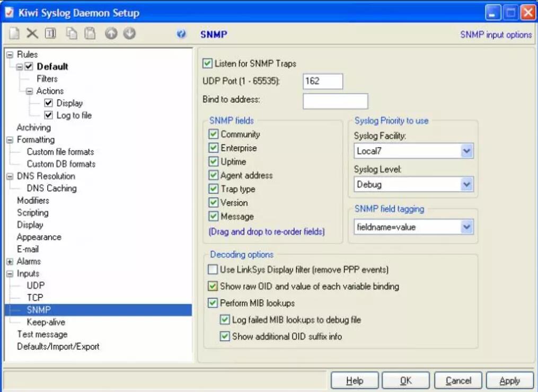The height and width of the screenshot is (392, 538).
Task: Click the Copy toolbar icon
Action: [x=72, y=33]
